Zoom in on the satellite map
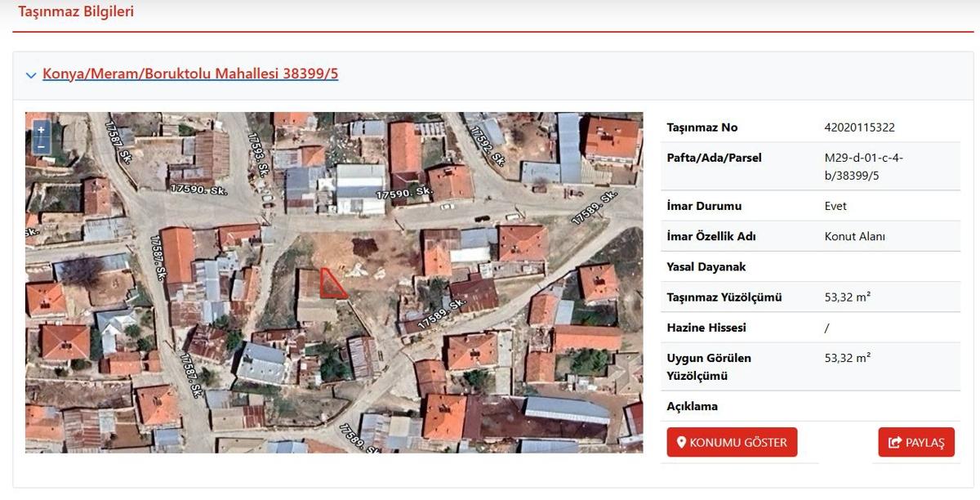Viewport: 980px width, 500px height. [x=41, y=130]
